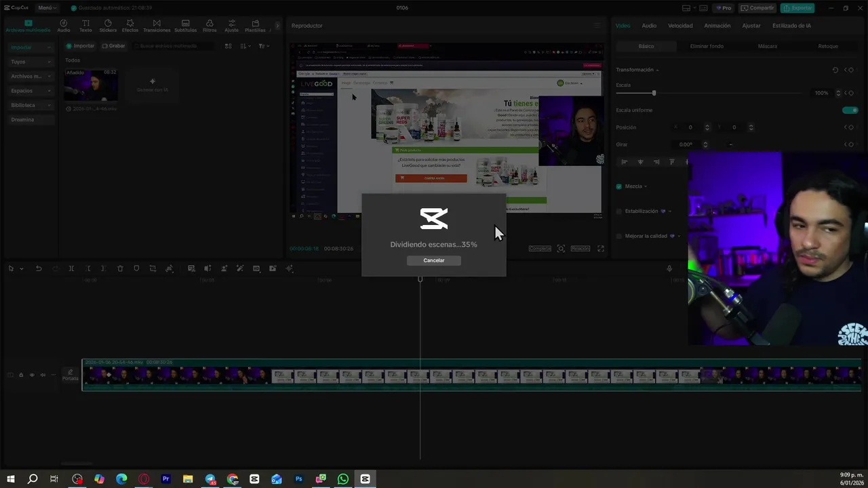Open the media sort dropdown
The height and width of the screenshot is (488, 868).
click(x=245, y=46)
